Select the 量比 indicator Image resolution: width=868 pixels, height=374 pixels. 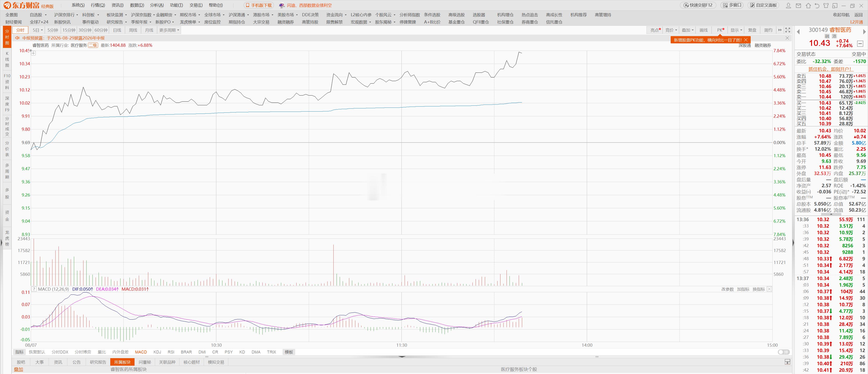tap(101, 352)
